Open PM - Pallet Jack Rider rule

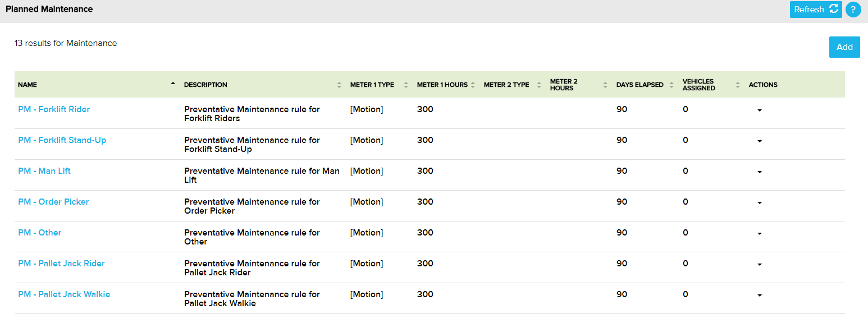click(61, 264)
